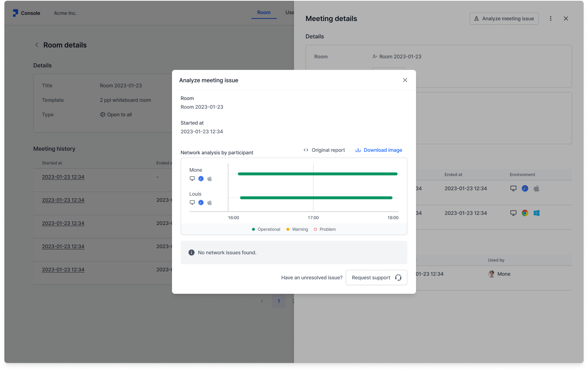Open the second meeting history entry link
This screenshot has width=588, height=371.
(63, 200)
